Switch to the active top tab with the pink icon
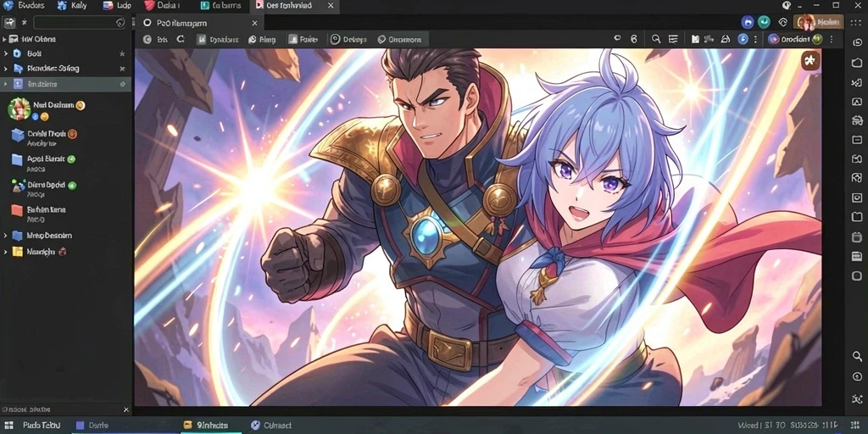The image size is (868, 434). click(x=287, y=6)
